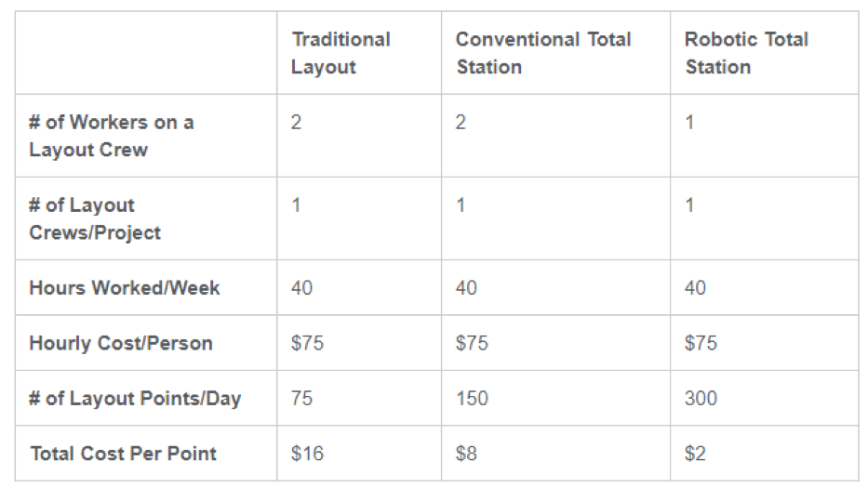Viewport: 868px width, 488px height.
Task: Select Conventional Station 40 hours cell
Action: [466, 288]
